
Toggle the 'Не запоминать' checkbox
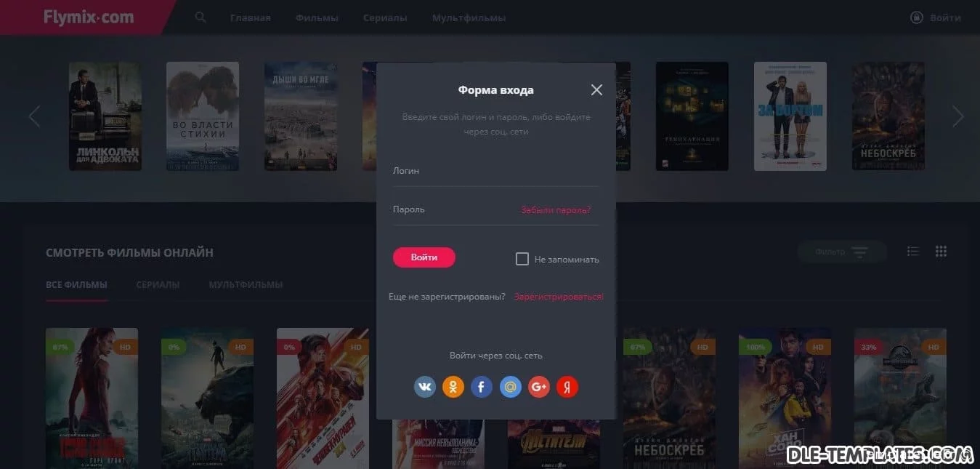522,259
